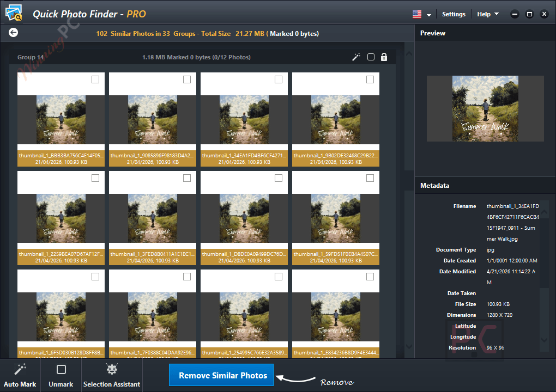Select the thumbnail_1_2259BEA07D67AF12F photo image
Screen dimensions: 556x392
click(61, 218)
